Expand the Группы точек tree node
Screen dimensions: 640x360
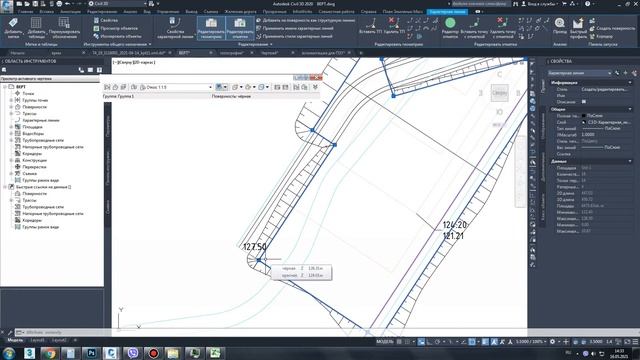pos(11,100)
